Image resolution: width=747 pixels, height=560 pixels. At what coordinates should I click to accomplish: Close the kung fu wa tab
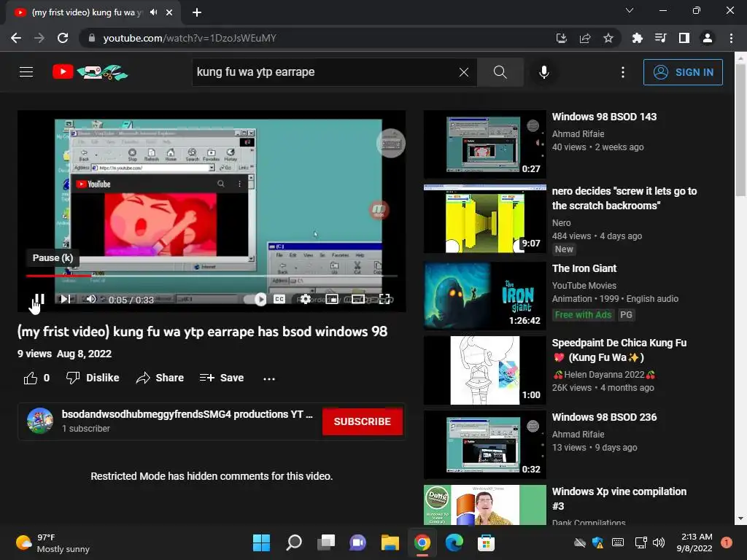tap(169, 12)
